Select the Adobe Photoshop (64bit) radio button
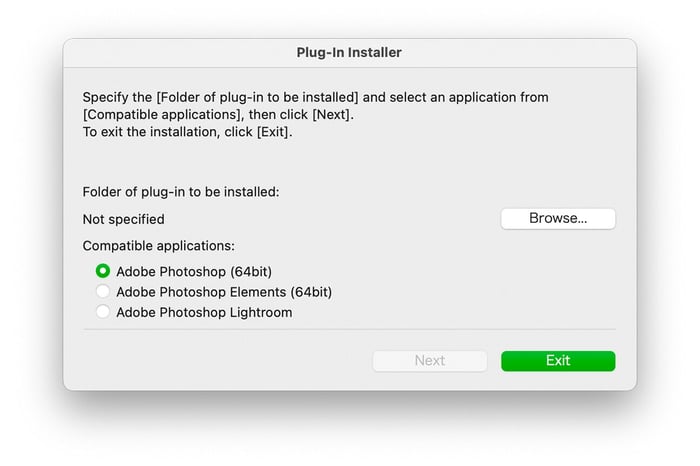Screen dimensions: 700x466 click(x=102, y=271)
